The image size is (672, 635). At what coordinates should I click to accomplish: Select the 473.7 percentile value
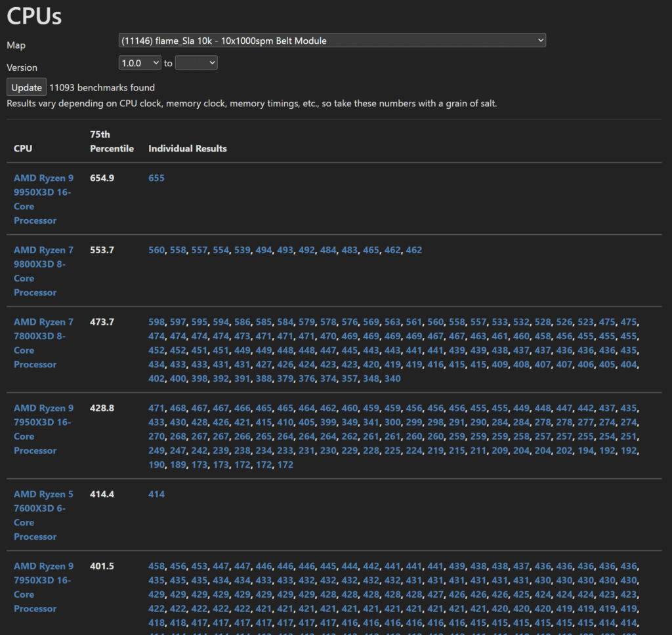(102, 322)
